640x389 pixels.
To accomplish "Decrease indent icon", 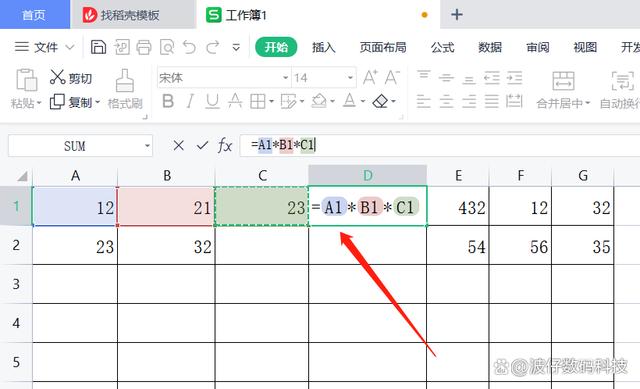I will pos(491,78).
